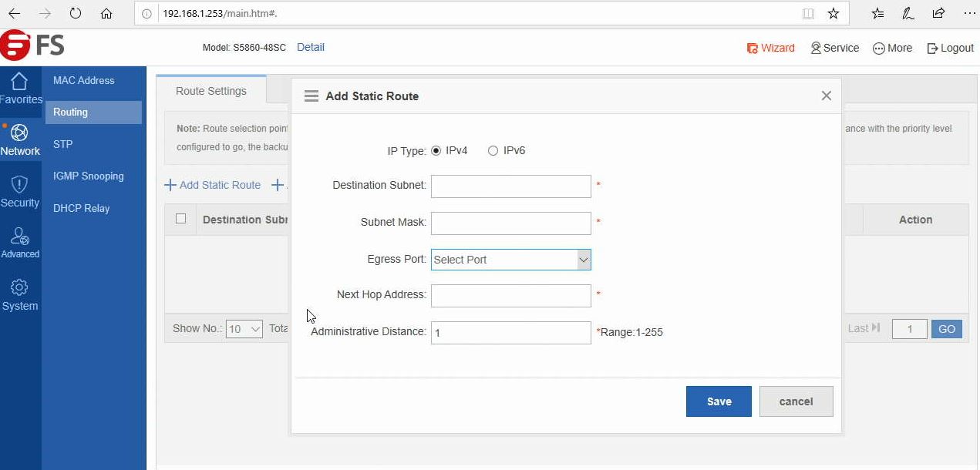Open the Advanced users icon section
The width and height of the screenshot is (980, 470).
click(x=20, y=237)
